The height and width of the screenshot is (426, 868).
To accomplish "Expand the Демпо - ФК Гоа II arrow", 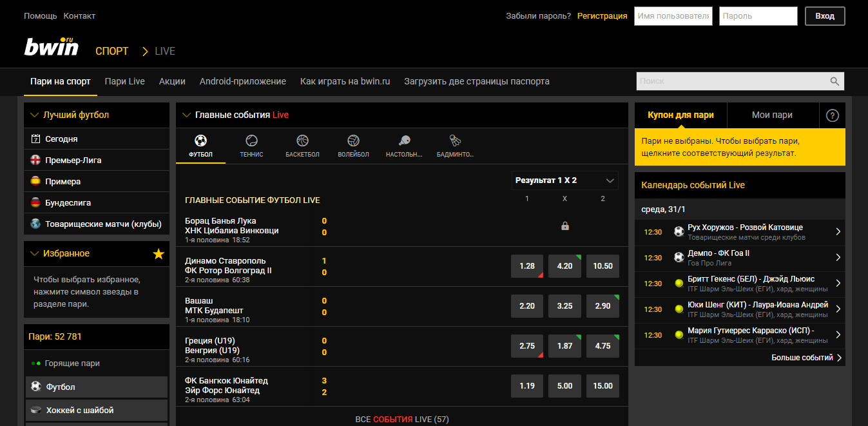I will (838, 257).
